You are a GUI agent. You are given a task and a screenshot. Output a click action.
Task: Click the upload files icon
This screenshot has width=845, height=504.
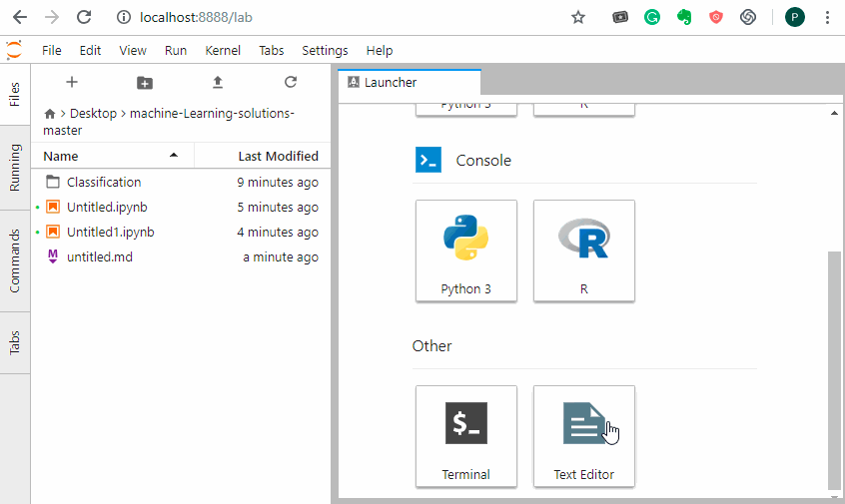[218, 82]
